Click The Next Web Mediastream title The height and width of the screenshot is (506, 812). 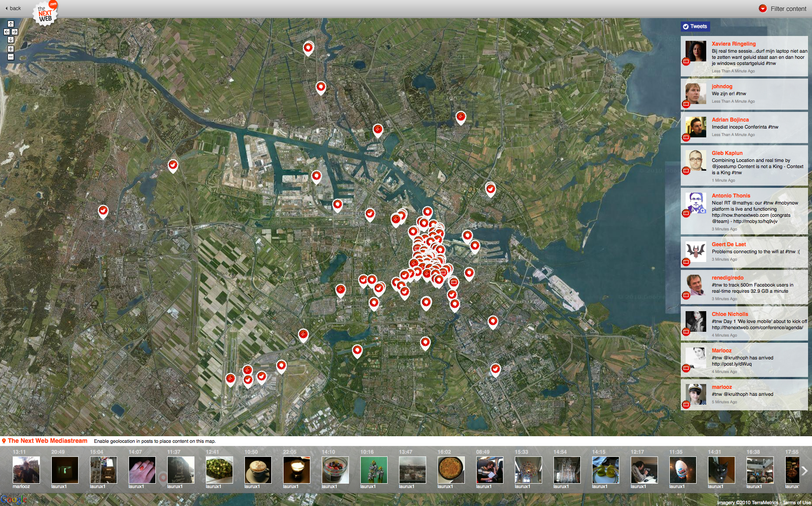[47, 441]
